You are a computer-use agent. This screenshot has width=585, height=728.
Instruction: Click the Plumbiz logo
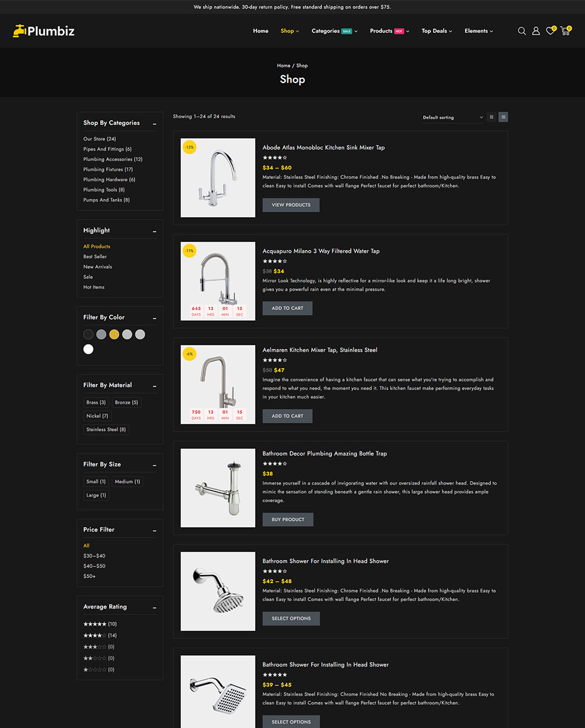44,31
